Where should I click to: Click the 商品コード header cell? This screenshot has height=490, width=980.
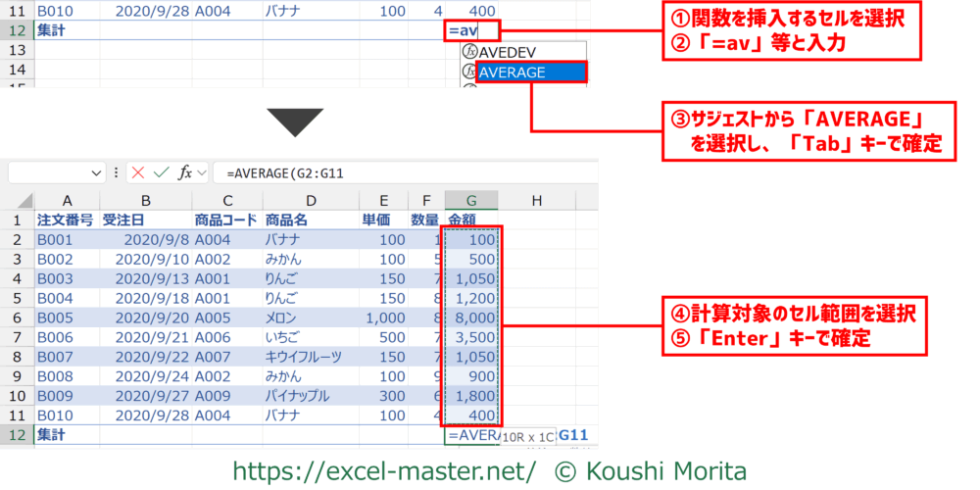click(225, 220)
